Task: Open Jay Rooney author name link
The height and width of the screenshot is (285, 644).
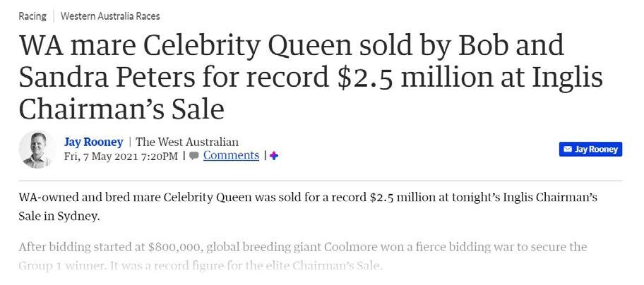Action: coord(93,142)
